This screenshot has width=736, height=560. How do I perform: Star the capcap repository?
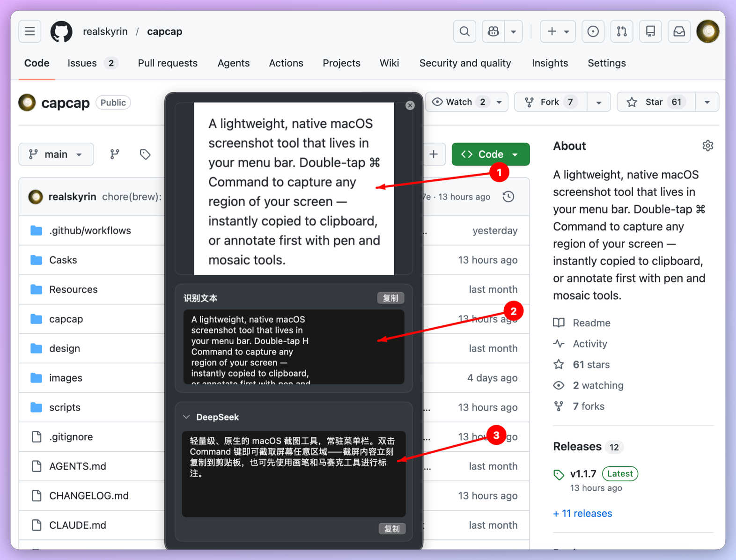pyautogui.click(x=656, y=102)
